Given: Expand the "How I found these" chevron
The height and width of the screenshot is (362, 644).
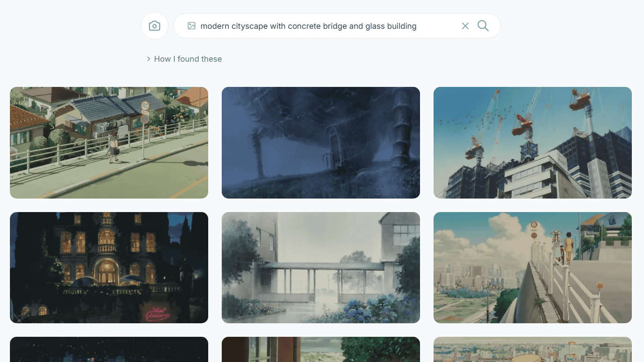Looking at the screenshot, I should pos(148,59).
